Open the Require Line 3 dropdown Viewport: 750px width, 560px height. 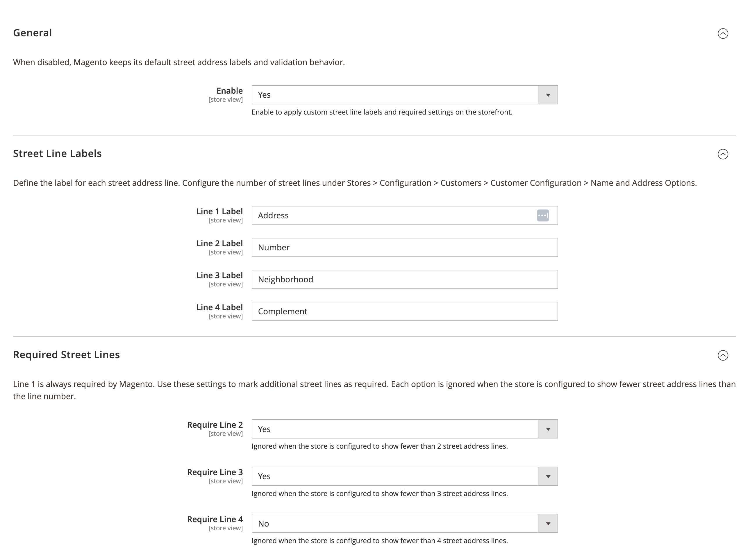pyautogui.click(x=404, y=476)
